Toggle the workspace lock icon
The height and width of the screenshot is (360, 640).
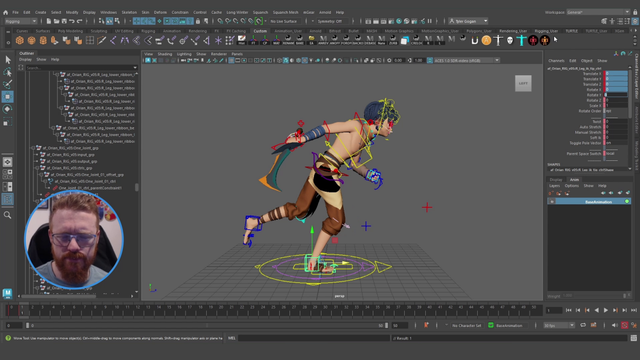tap(635, 12)
